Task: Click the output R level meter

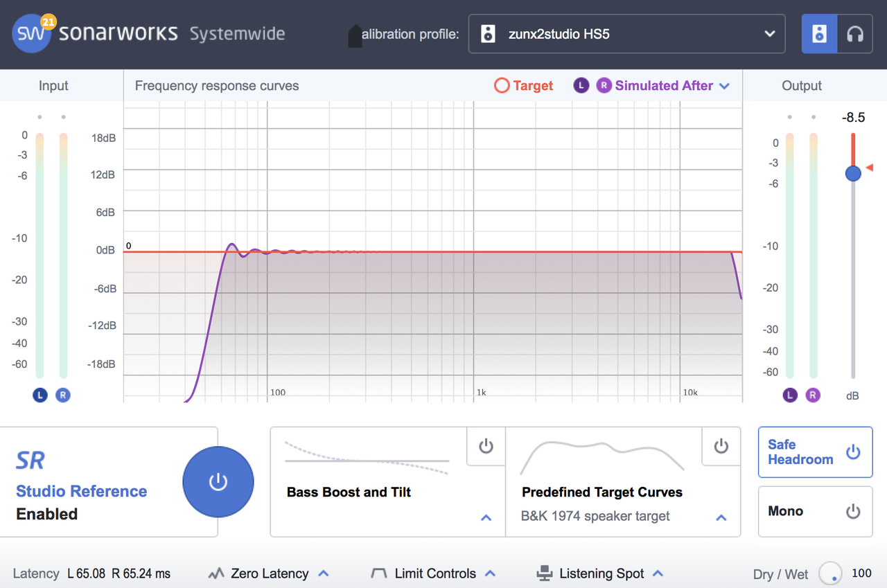Action: (x=813, y=256)
